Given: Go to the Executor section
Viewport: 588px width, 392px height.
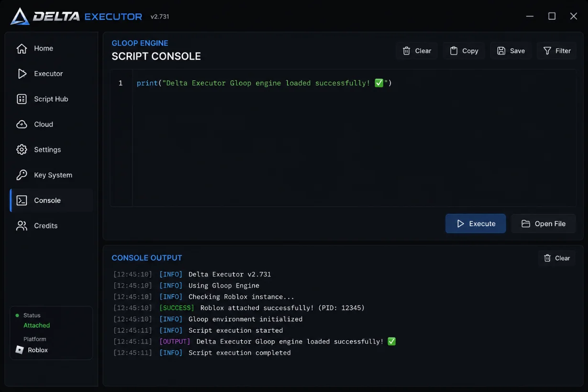Looking at the screenshot, I should tap(51, 74).
